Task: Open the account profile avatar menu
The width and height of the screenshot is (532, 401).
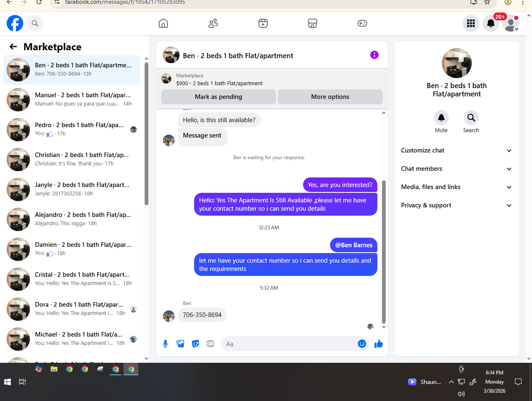Action: click(511, 23)
